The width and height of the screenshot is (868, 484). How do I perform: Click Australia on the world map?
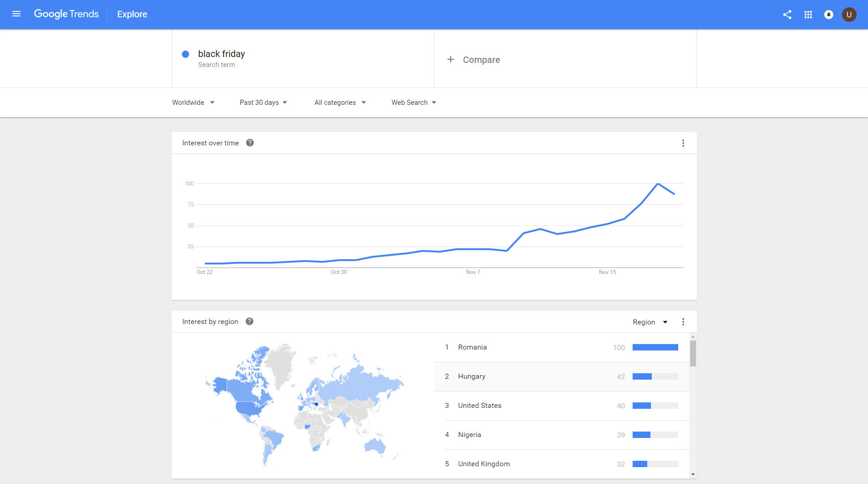375,445
